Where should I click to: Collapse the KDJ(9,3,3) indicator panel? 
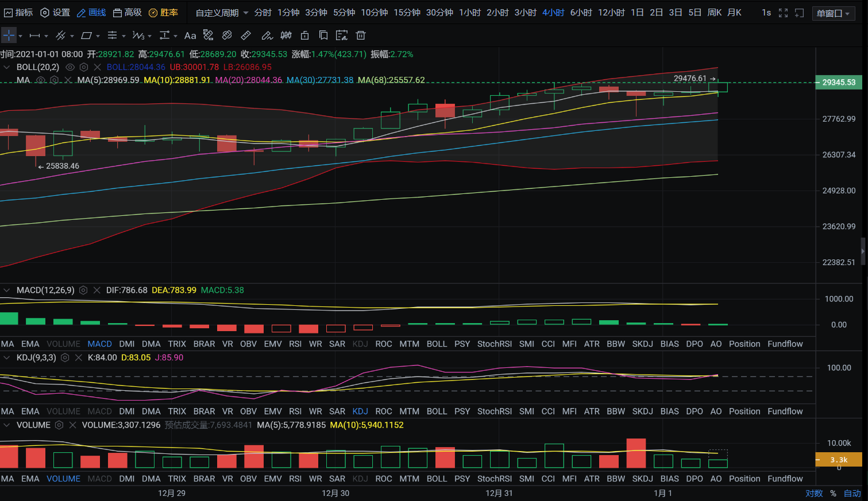[x=7, y=358]
